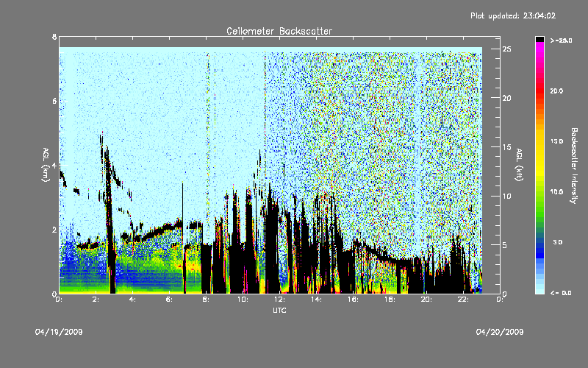The image size is (588, 368).
Task: Click the UTC x-axis label
Action: click(x=279, y=311)
